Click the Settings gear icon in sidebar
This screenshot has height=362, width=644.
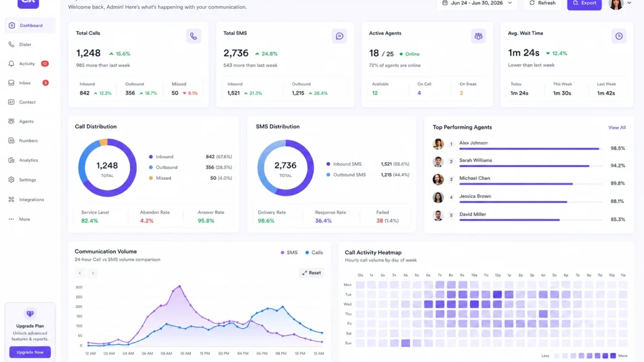(x=11, y=180)
